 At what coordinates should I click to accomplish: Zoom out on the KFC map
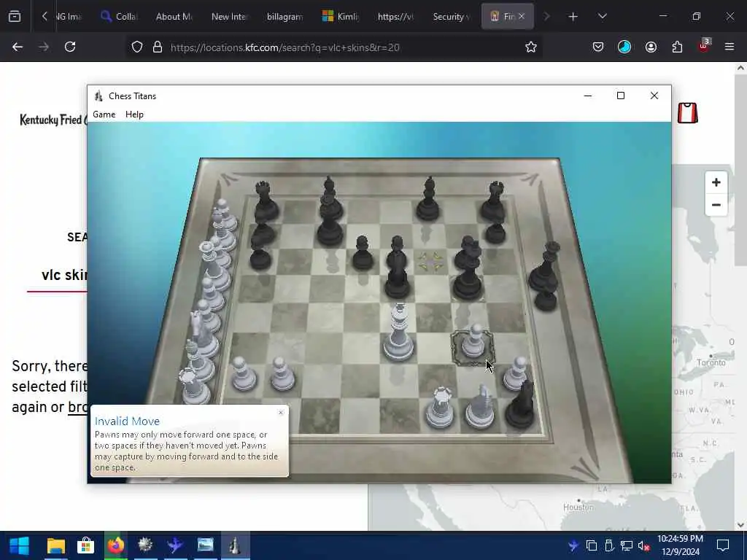tap(716, 205)
